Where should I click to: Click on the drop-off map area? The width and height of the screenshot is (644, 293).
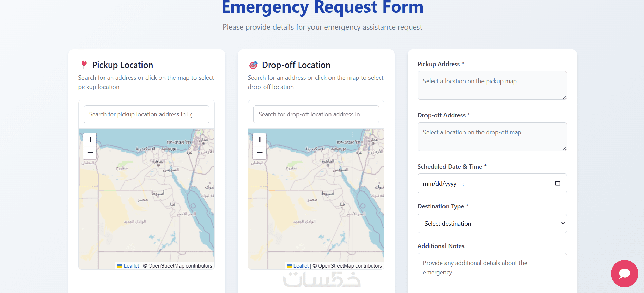[316, 204]
